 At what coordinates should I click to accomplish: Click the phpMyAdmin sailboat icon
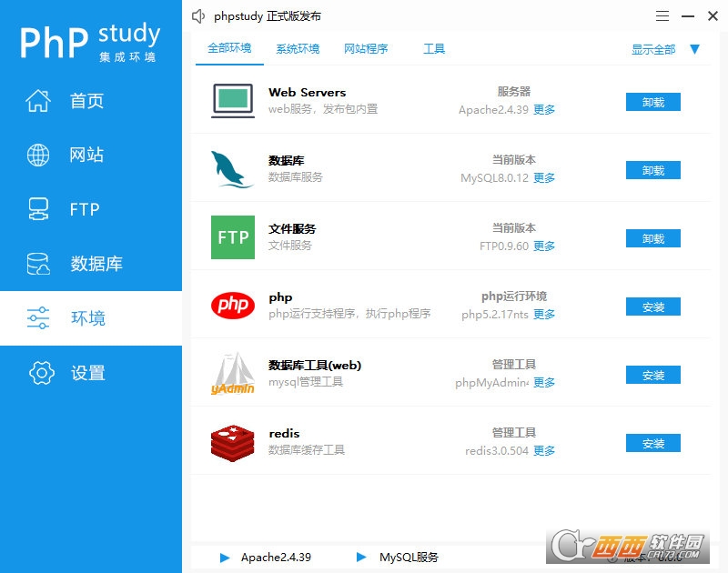point(233,374)
